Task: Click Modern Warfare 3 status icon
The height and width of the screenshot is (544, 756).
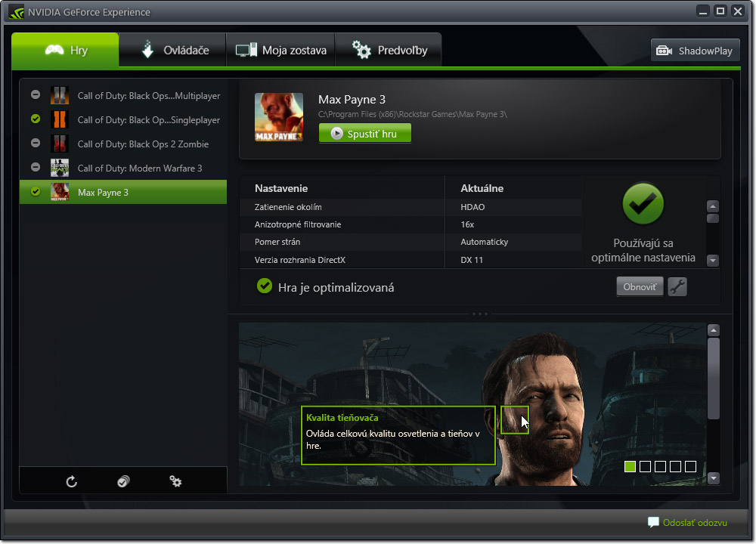Action: tap(36, 167)
